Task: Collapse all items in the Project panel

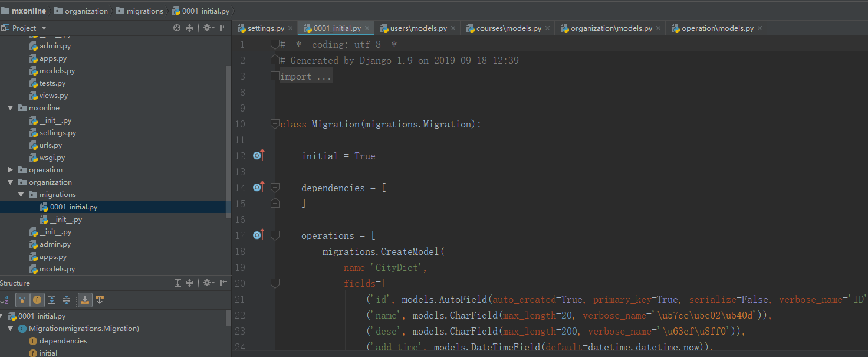Action: point(190,28)
